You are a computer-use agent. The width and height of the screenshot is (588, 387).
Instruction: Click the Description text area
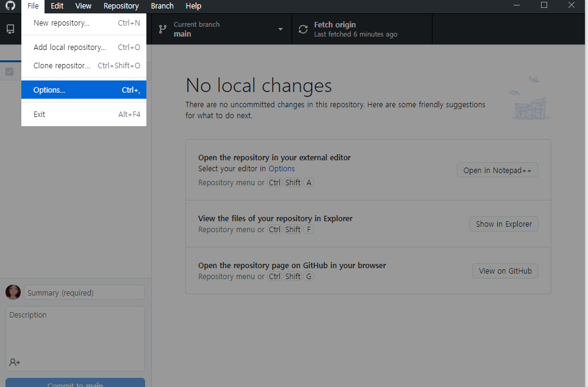tap(76, 339)
